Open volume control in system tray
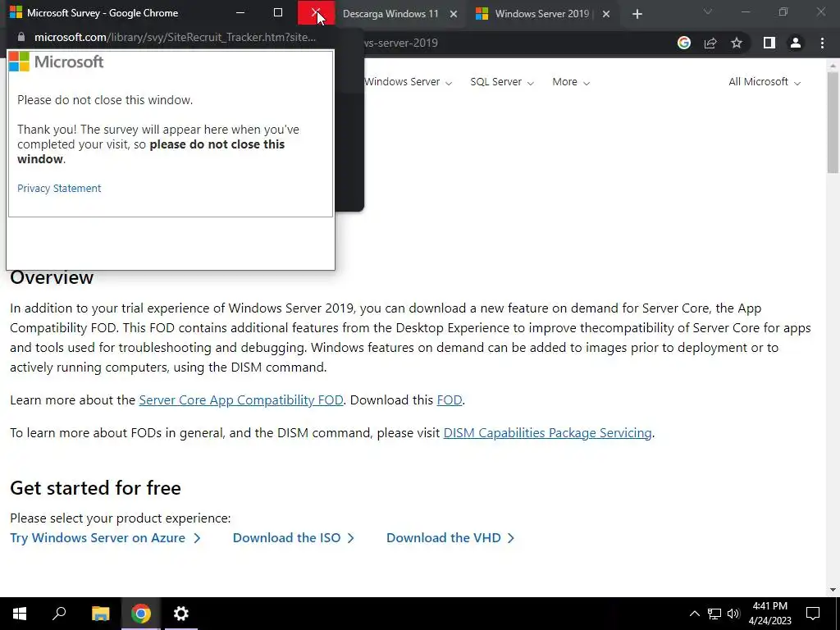Viewport: 840px width, 630px height. (x=733, y=614)
